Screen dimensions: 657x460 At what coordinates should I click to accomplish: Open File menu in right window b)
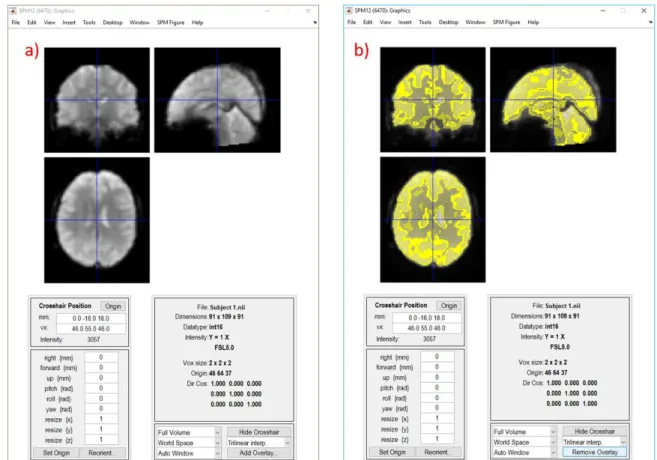[x=352, y=22]
